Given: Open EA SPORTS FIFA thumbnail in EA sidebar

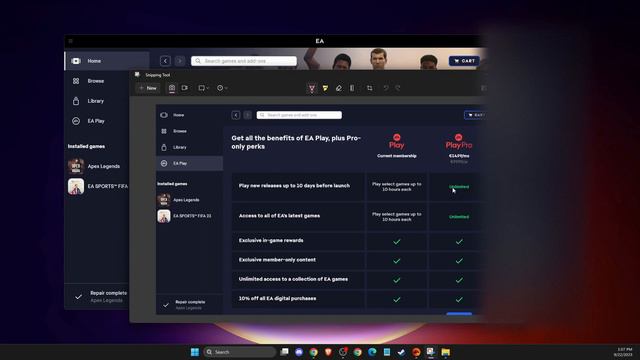Looking at the screenshot, I should (x=76, y=186).
